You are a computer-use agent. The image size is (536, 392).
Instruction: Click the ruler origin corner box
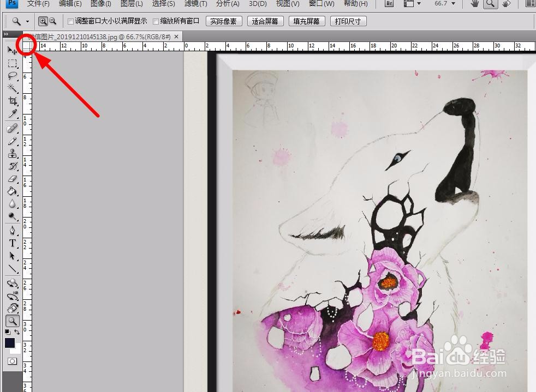click(27, 46)
